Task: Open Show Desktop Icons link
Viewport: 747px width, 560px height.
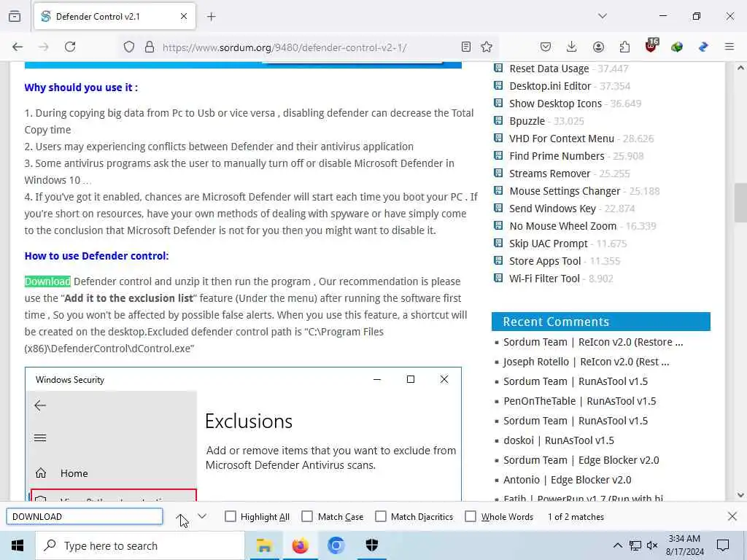Action: click(555, 104)
